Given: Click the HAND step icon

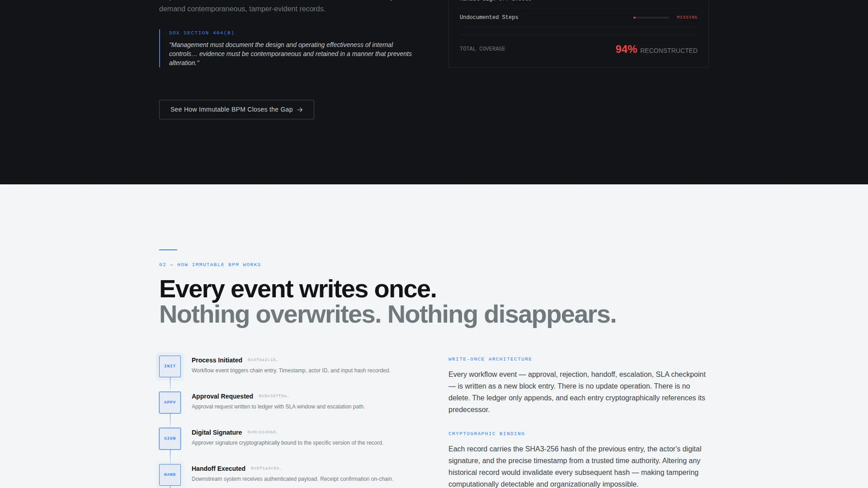Looking at the screenshot, I should click(170, 475).
